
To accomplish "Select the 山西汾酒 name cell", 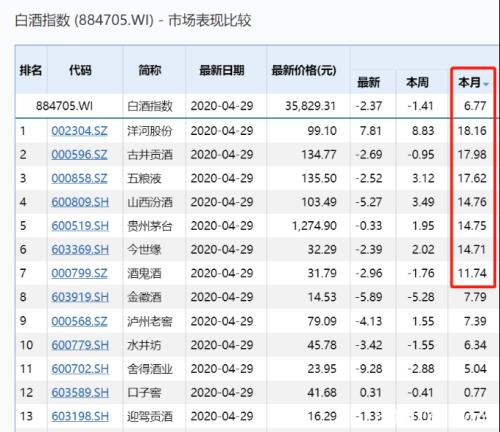I will point(150,202).
